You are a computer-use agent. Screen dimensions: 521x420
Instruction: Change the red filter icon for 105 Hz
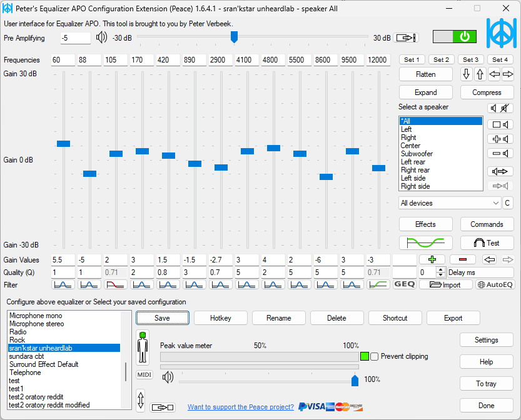(x=116, y=284)
